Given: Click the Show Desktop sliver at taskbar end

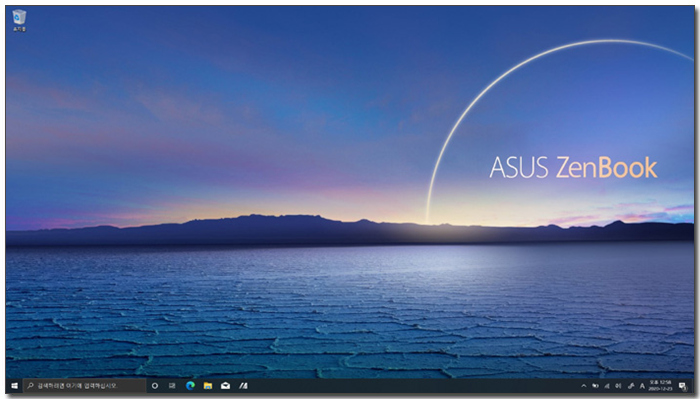Looking at the screenshot, I should click(693, 386).
